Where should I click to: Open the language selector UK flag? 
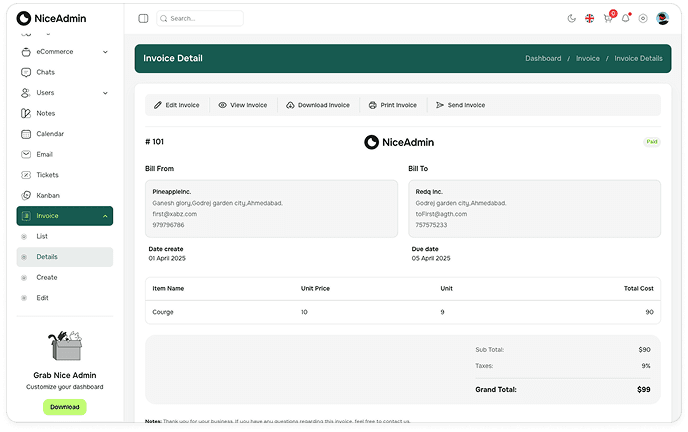coord(590,18)
